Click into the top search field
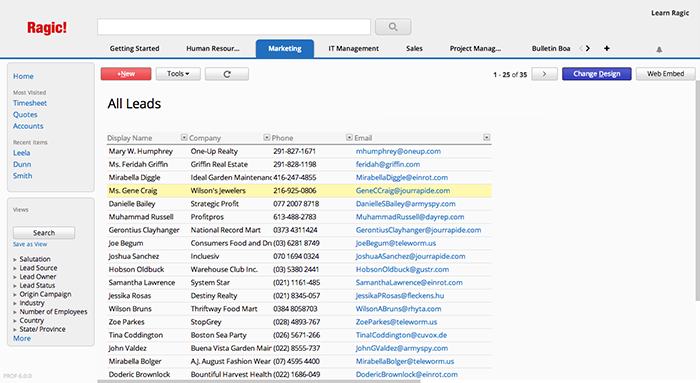 tap(234, 27)
